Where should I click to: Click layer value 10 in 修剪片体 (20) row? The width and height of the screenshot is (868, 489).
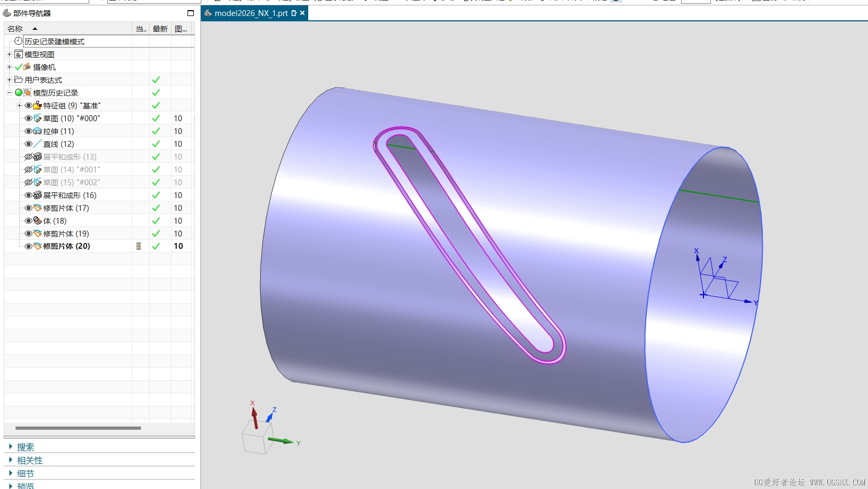[x=178, y=246]
